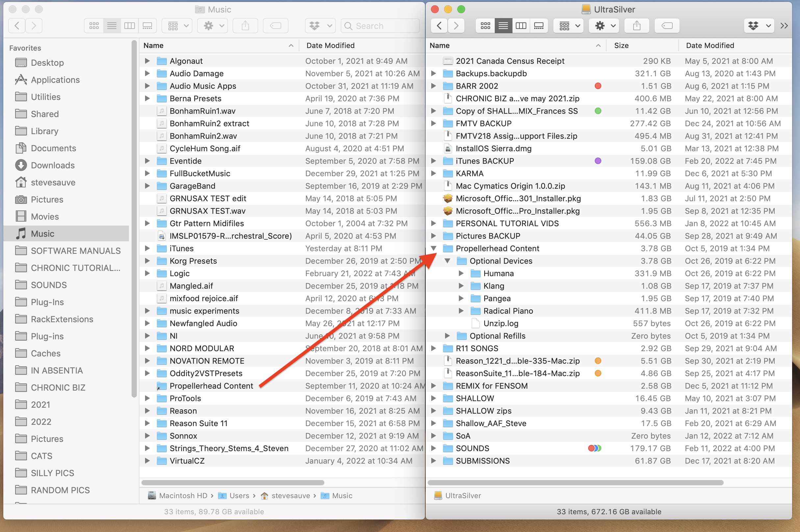Screen dimensions: 800x532
Task: Open SOFTWARE MANUALS in sidebar
Action: tap(75, 251)
